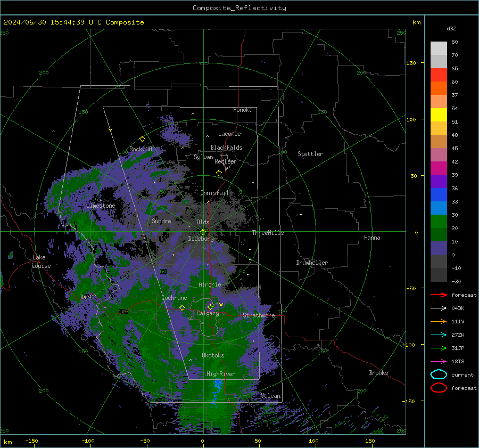The image size is (479, 448).
Task: Click the Calgary city label
Action: pos(208,313)
